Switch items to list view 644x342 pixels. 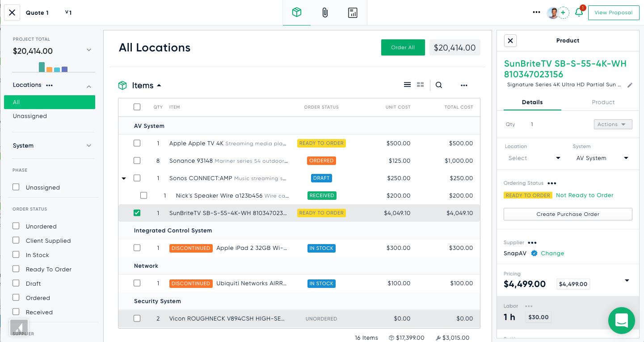pos(407,84)
